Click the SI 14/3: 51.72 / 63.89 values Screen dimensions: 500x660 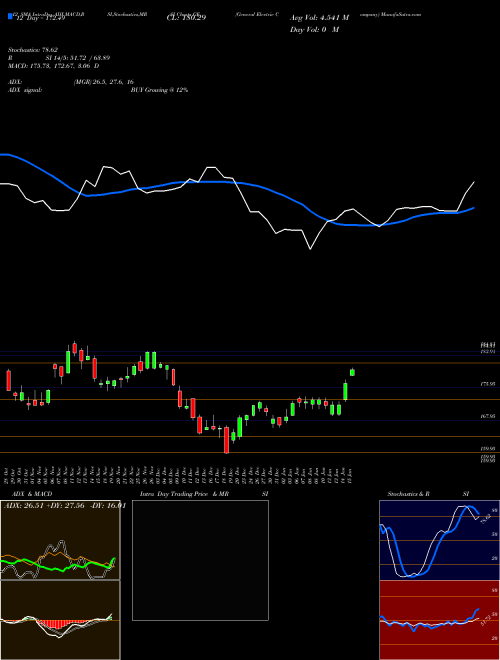click(x=78, y=58)
